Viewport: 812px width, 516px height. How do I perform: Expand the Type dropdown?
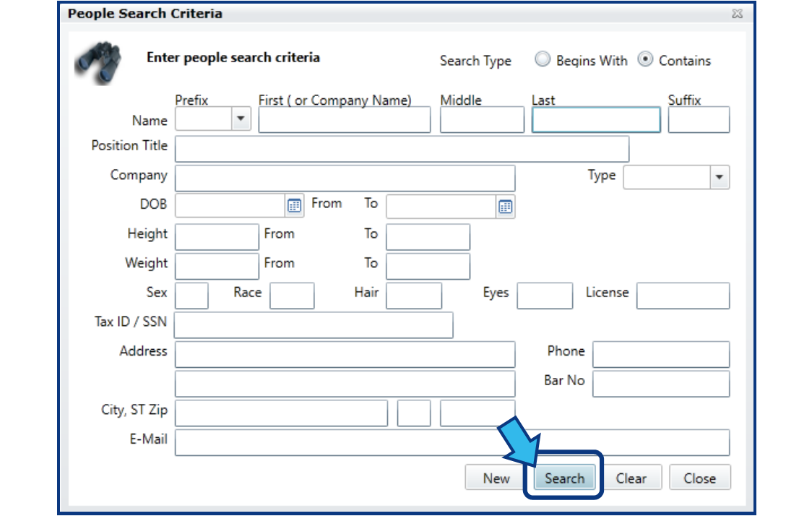pyautogui.click(x=720, y=177)
